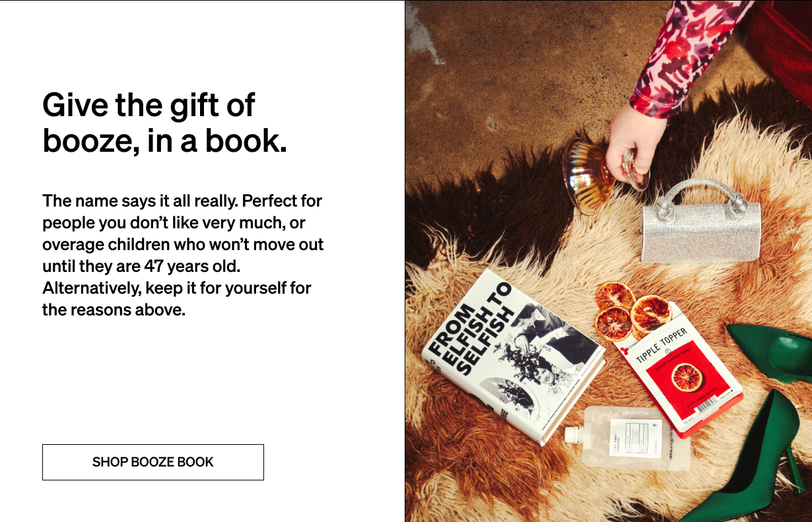Open the 'From Elfish to Selfish' book image

tap(513, 356)
